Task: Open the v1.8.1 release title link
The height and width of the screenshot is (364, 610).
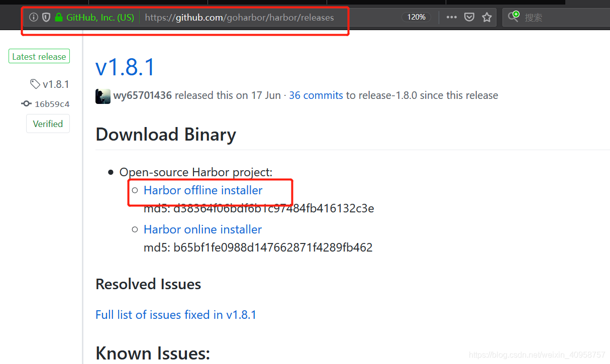Action: (126, 67)
